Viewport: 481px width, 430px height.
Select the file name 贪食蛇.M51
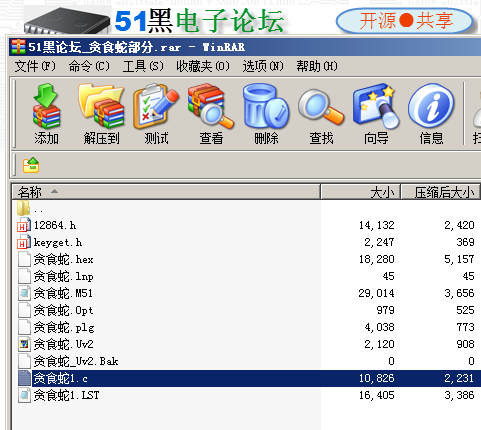[x=63, y=293]
